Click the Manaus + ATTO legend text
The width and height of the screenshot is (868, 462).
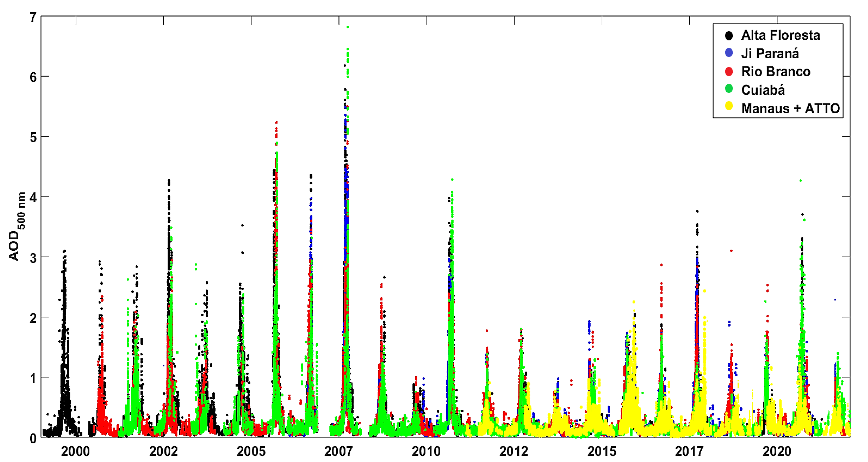click(x=790, y=109)
